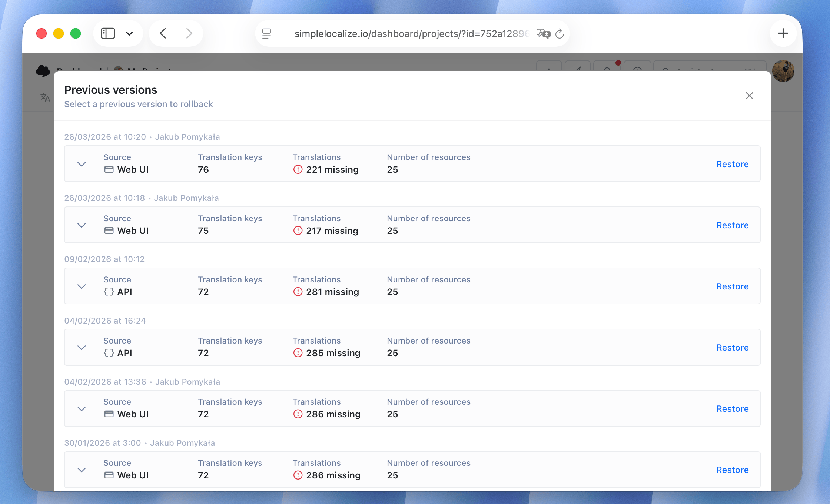Viewport: 830px width, 504px height.
Task: Click the browser address bar
Action: (x=408, y=33)
